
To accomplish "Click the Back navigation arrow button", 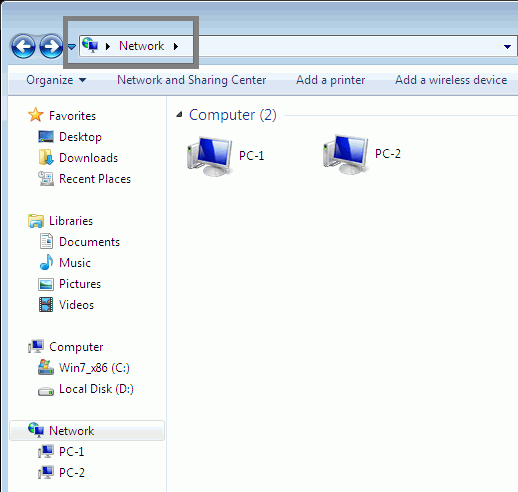I will tap(23, 46).
